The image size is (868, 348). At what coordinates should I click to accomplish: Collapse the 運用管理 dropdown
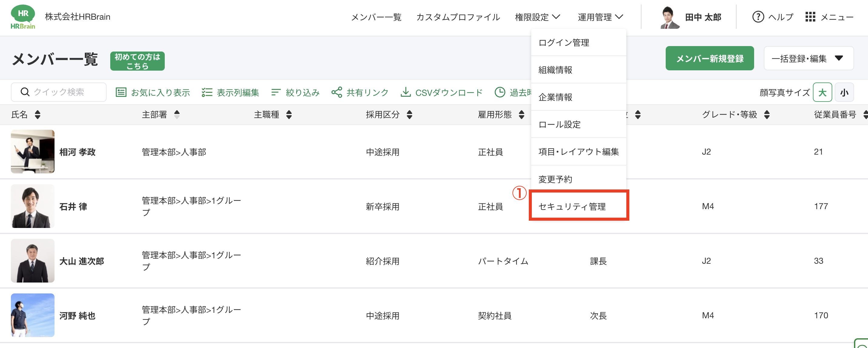600,17
